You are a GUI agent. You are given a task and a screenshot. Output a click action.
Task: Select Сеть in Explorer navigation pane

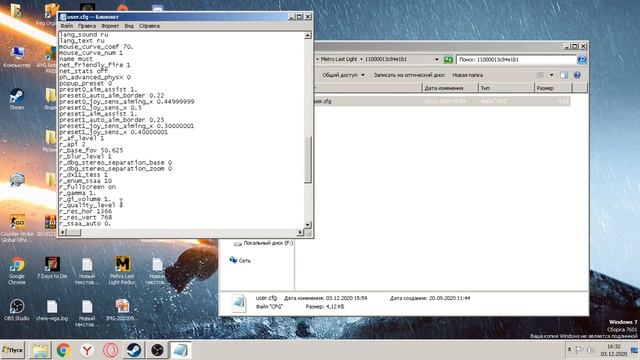point(240,260)
